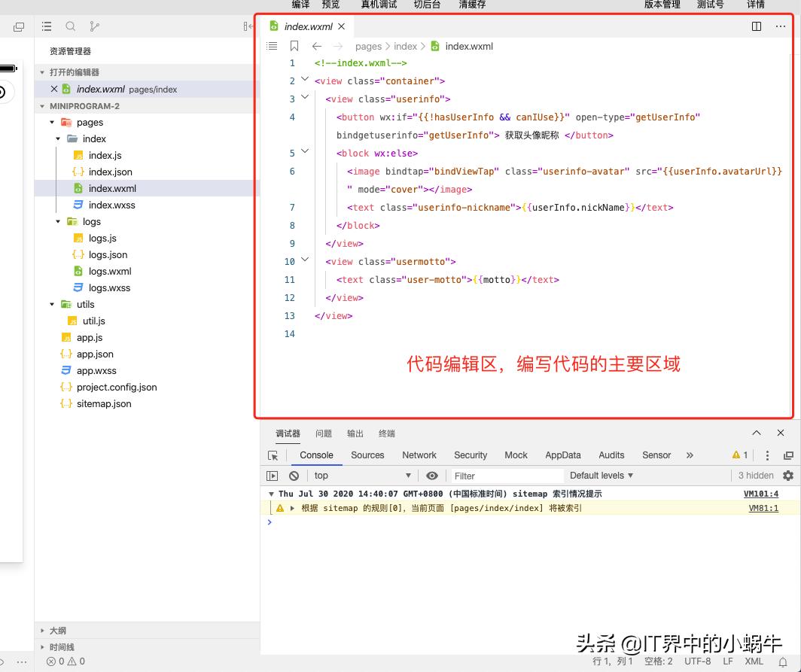Open the Default levels dropdown in console
The height and width of the screenshot is (672, 801).
tap(600, 476)
